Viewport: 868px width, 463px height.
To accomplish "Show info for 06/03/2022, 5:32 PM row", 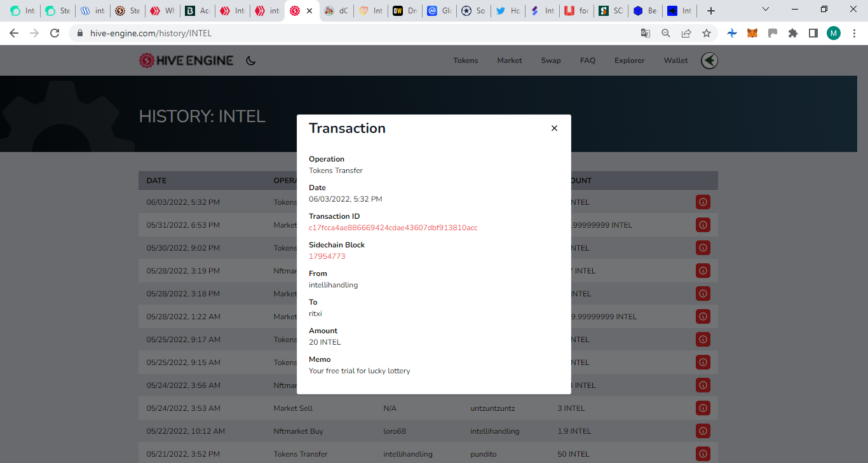I will (x=703, y=202).
